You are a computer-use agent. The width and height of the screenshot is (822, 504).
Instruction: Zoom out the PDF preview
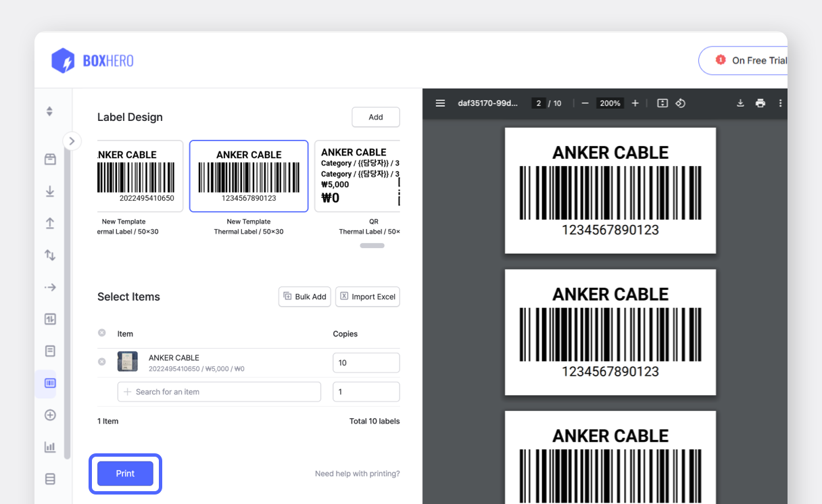coord(585,103)
